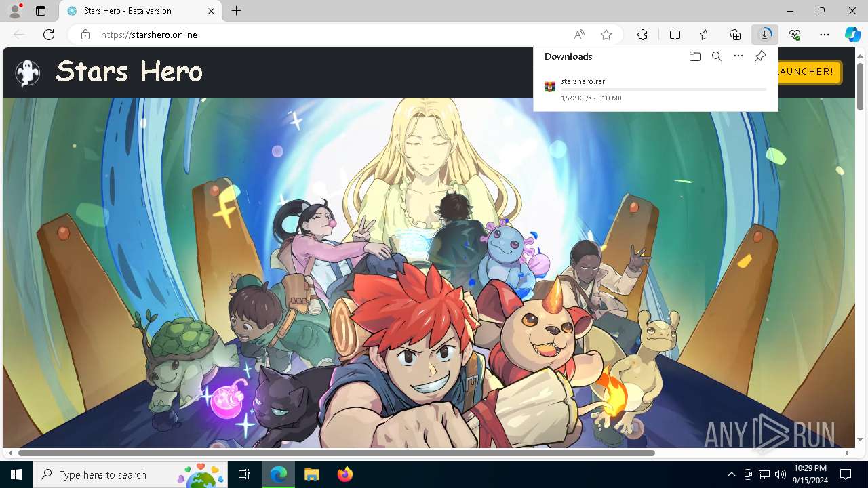This screenshot has width=868, height=488.
Task: Launch Firefox from the taskbar
Action: click(344, 474)
